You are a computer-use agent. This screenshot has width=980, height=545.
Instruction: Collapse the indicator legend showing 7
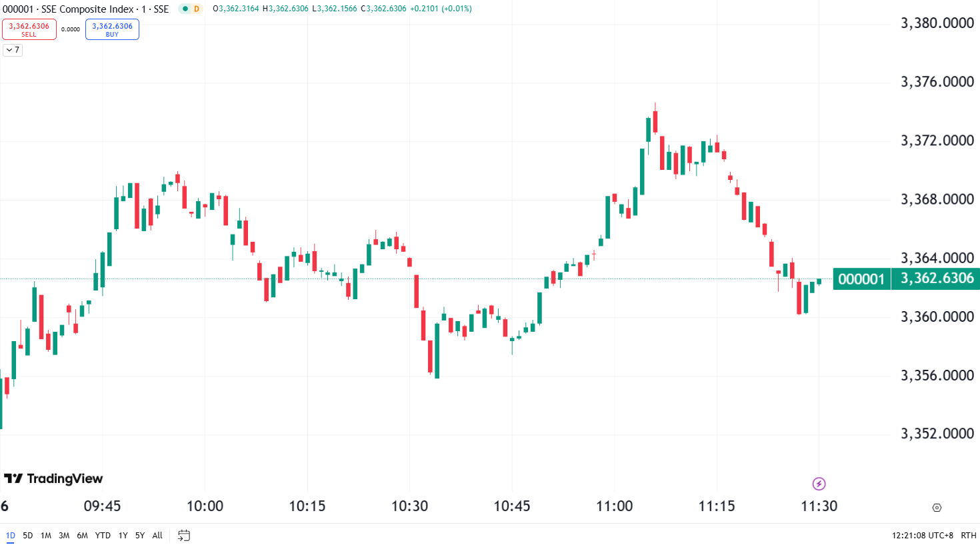click(13, 50)
